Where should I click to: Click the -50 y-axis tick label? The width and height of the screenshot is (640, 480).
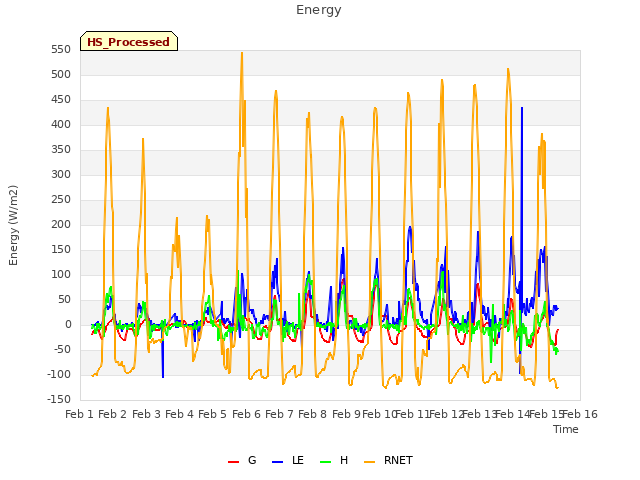pos(62,350)
